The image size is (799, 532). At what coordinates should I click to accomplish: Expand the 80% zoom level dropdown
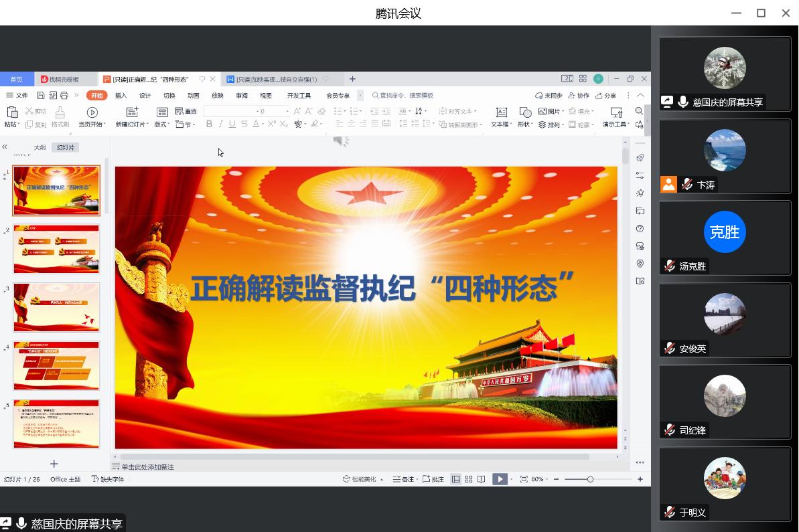click(x=540, y=479)
